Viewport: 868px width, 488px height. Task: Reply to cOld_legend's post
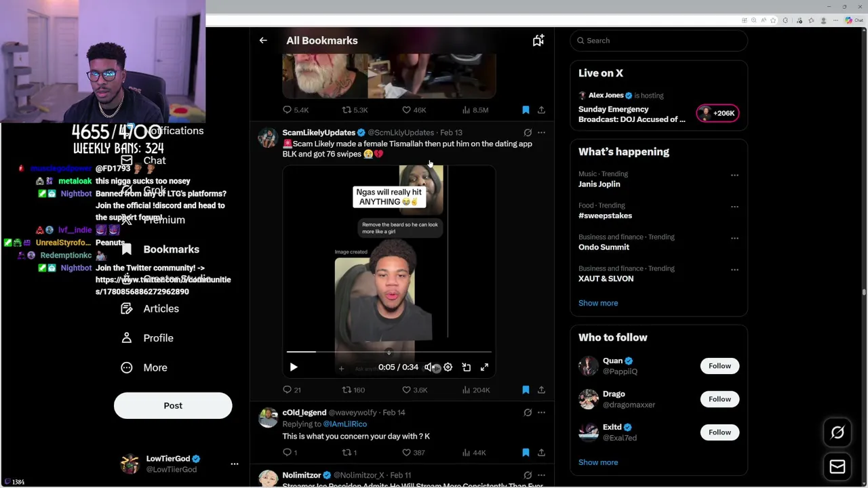[x=290, y=453]
